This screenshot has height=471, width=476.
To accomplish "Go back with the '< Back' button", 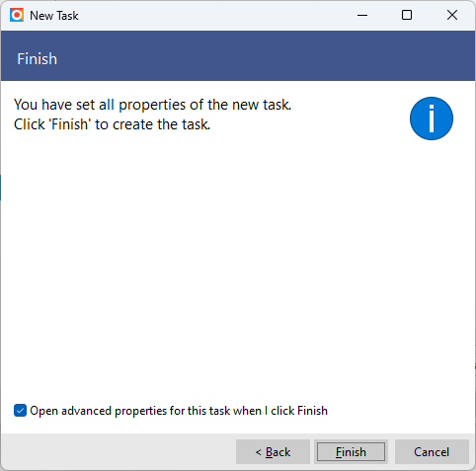I will pyautogui.click(x=273, y=452).
